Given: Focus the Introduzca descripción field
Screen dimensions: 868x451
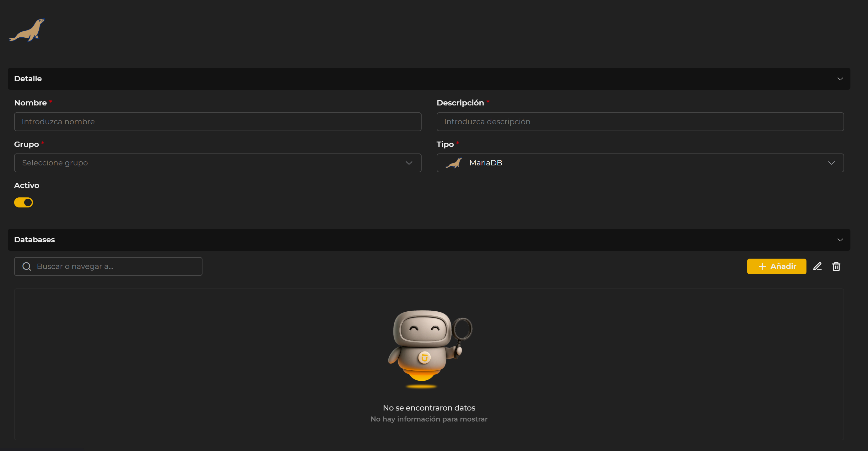Looking at the screenshot, I should point(640,121).
